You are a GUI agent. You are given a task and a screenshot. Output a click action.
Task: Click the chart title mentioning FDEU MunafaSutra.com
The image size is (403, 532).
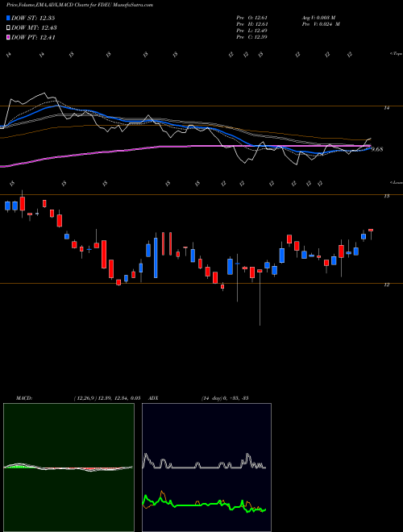pos(79,5)
